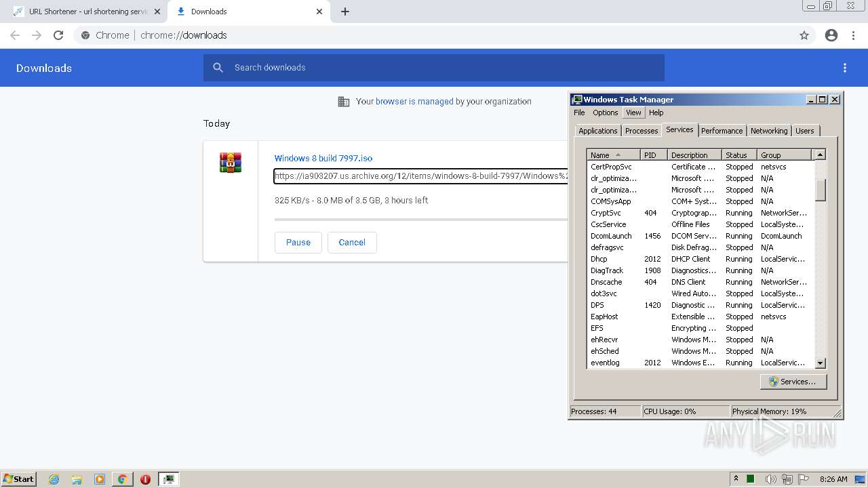Click the Action Center flag icon
Viewport: 868px width, 488px height.
804,479
